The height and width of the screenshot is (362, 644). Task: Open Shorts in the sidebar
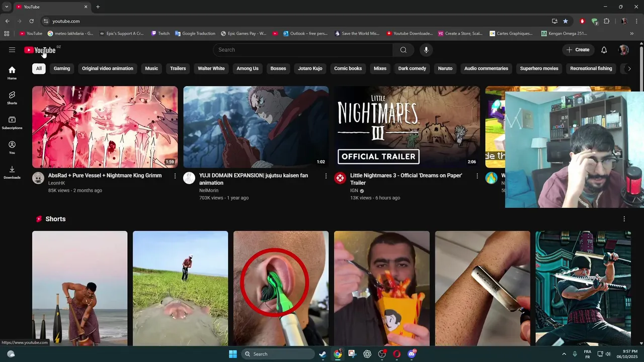pyautogui.click(x=12, y=98)
